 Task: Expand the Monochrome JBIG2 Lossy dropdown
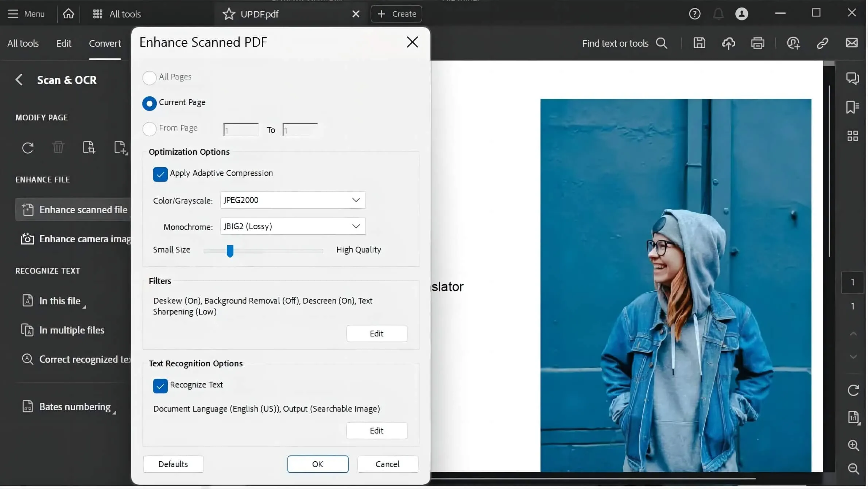click(356, 226)
